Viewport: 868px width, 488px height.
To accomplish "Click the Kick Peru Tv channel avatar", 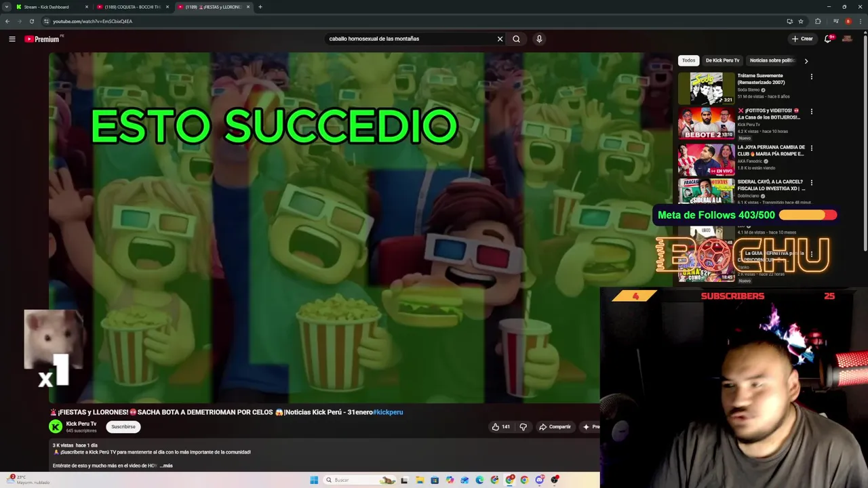I will [x=56, y=426].
